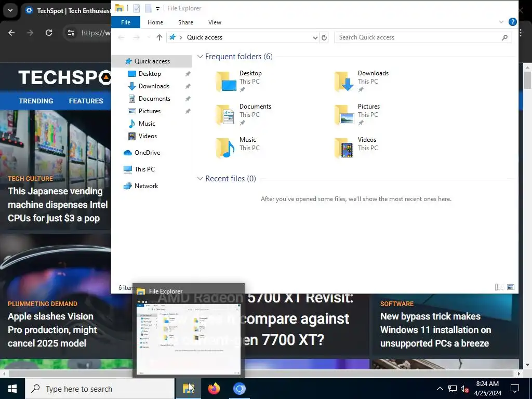Show hidden system tray icons

click(440, 389)
